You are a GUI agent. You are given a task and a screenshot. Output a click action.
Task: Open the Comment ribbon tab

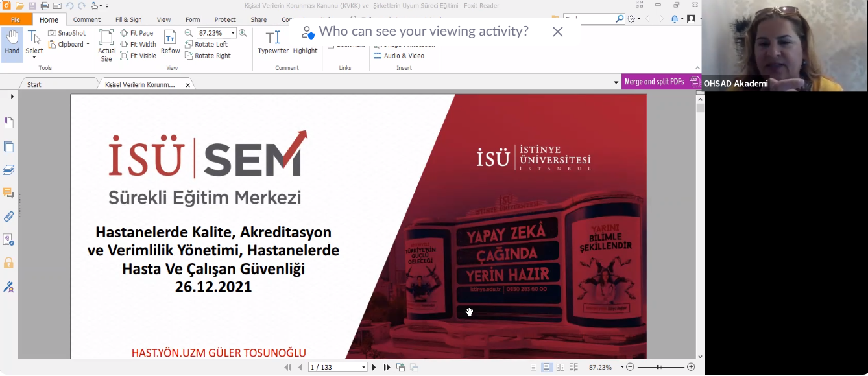86,19
